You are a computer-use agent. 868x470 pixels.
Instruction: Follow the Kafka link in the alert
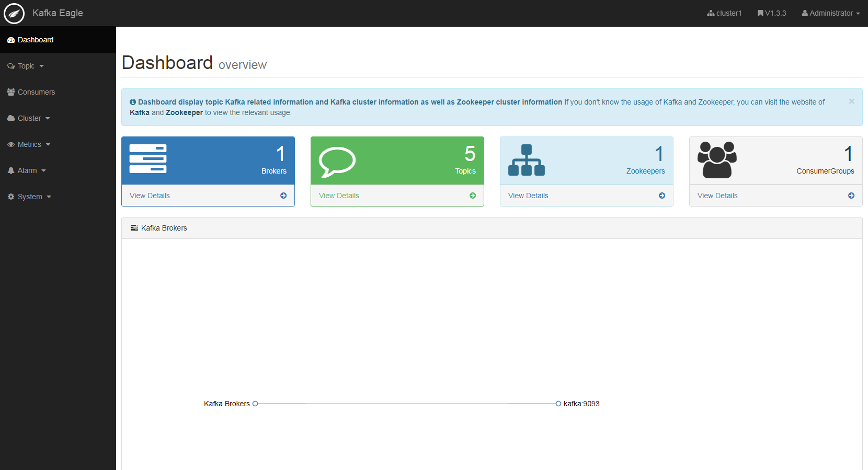coord(140,112)
